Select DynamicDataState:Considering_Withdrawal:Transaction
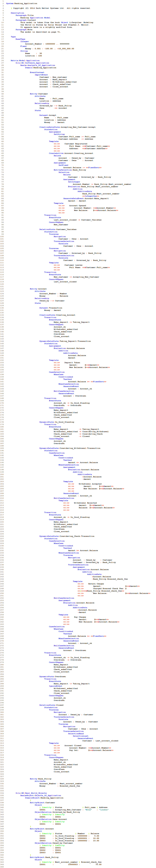The width and height of the screenshot is (156, 868). point(70,448)
